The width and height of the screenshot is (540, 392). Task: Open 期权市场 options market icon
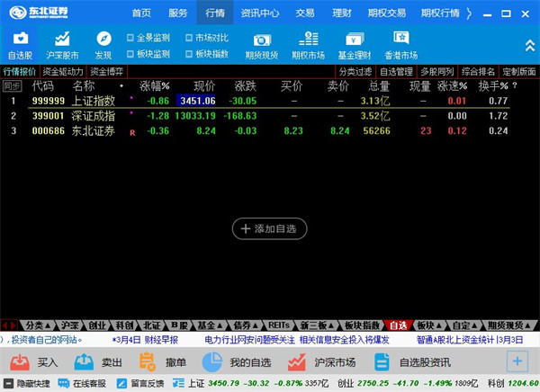(x=309, y=45)
